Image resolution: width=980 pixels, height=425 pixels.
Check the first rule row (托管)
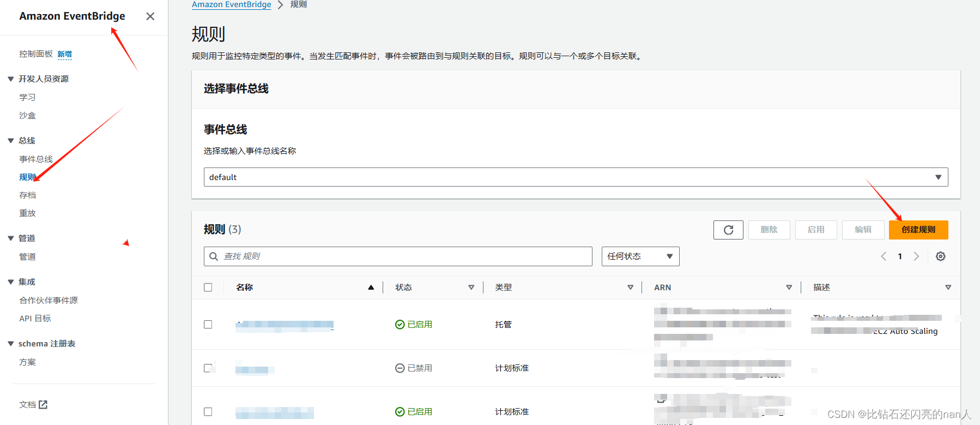coord(208,325)
